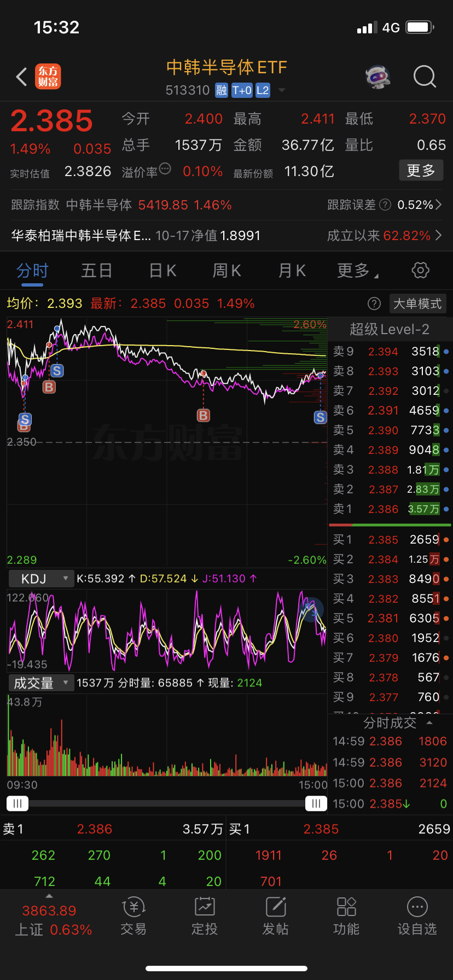453x980 pixels.
Task: Open the Eastmoney logo icon
Action: (48, 77)
